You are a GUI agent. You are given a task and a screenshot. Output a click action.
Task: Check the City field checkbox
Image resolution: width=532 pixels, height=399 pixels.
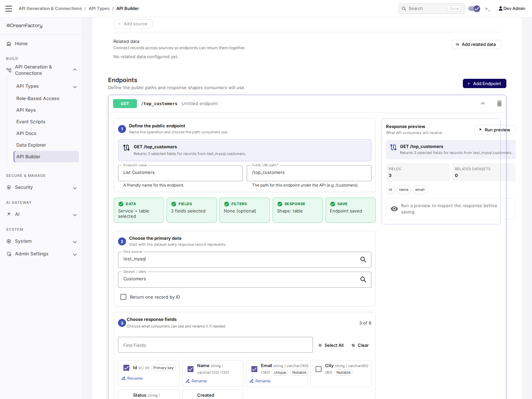point(319,369)
